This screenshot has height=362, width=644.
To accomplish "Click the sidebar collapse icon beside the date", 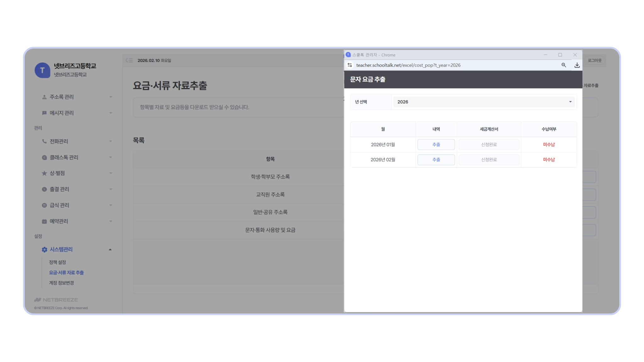I will click(x=129, y=60).
